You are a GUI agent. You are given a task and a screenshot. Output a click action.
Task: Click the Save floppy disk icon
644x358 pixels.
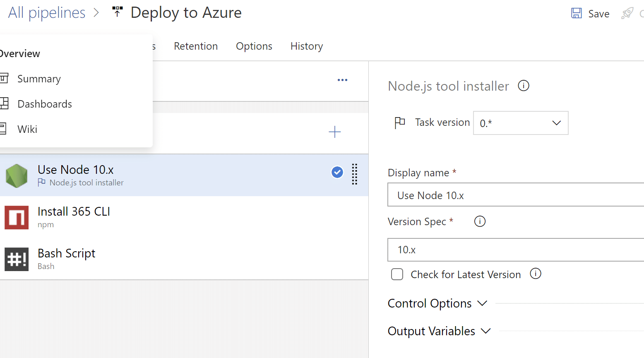[x=577, y=13]
